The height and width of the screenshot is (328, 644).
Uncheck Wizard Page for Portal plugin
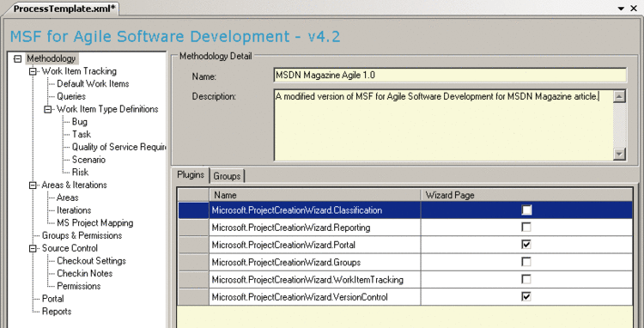point(526,245)
